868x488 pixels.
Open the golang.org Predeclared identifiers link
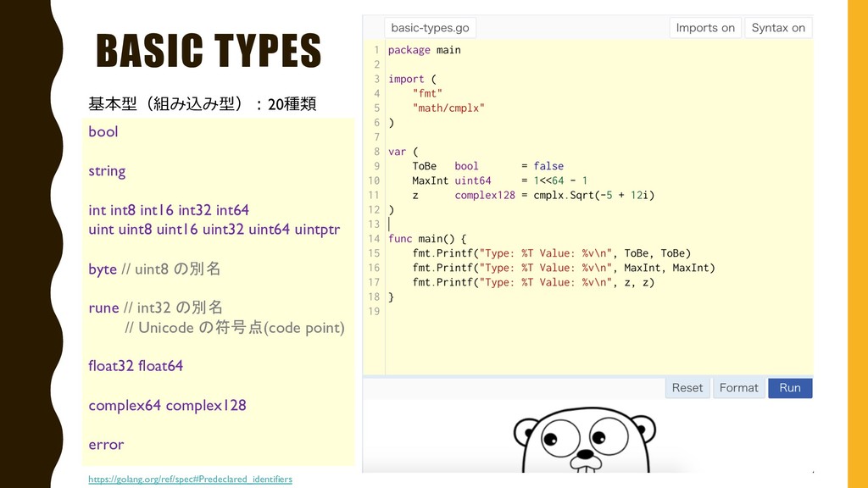coord(190,480)
